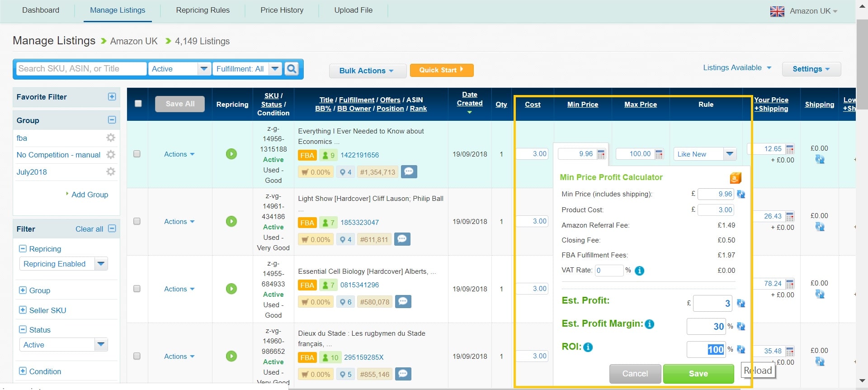Click the search magnifier icon
This screenshot has height=390, width=868.
click(x=292, y=69)
